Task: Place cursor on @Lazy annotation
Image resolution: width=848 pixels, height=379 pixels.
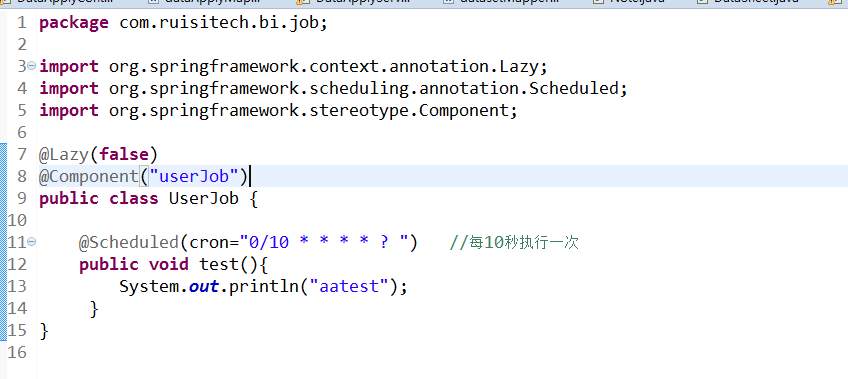Action: 63,155
